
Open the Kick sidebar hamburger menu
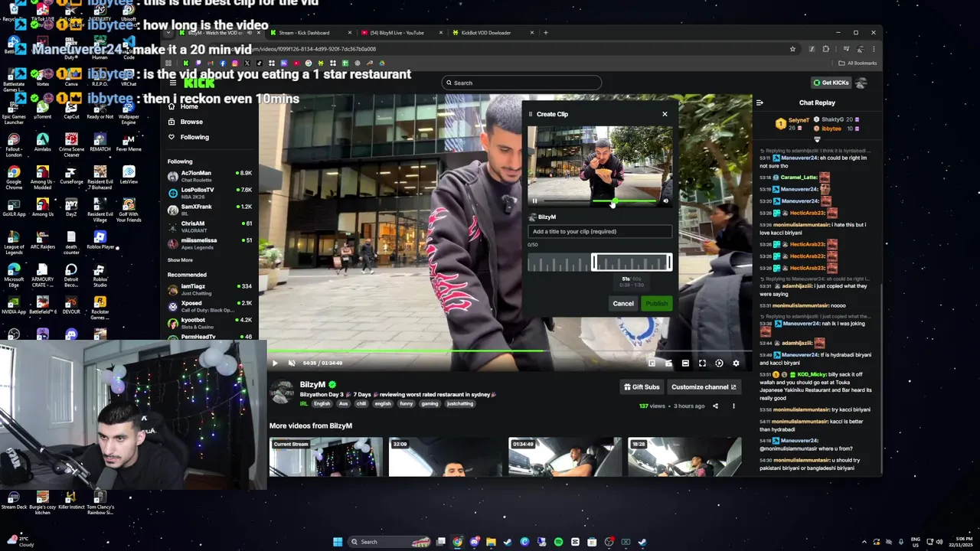click(173, 83)
